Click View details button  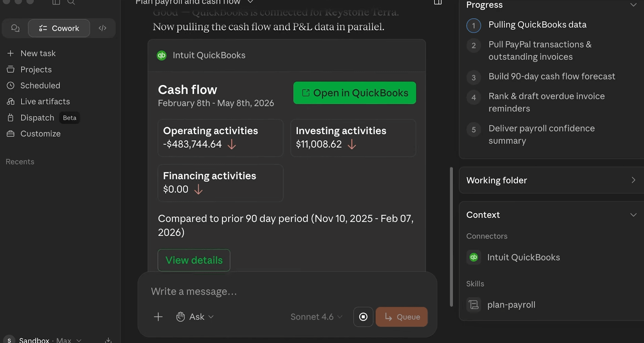[x=194, y=260]
